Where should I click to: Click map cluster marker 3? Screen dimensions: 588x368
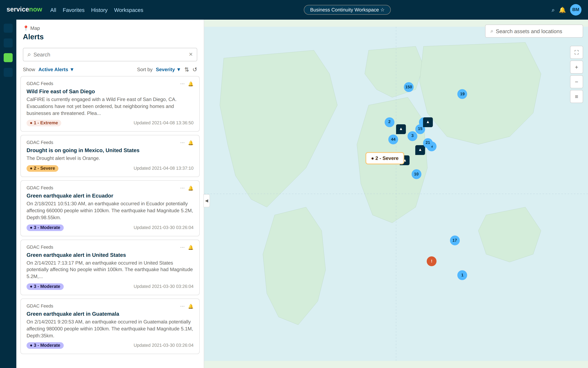[x=412, y=136]
